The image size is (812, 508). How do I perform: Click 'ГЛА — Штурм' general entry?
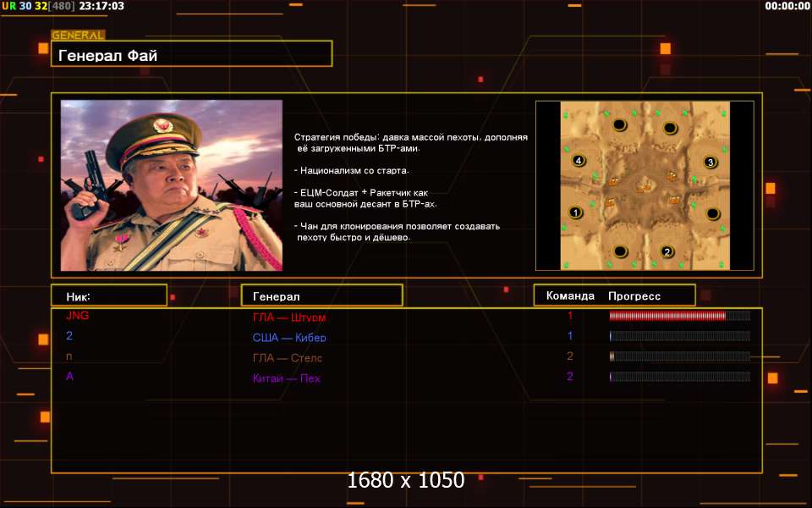tap(289, 317)
